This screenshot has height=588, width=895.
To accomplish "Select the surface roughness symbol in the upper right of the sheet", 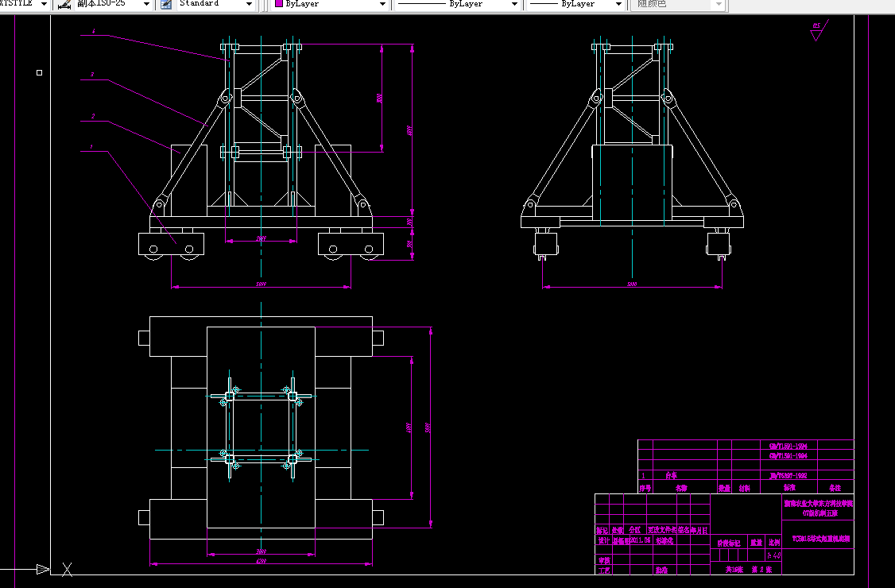I will pyautogui.click(x=819, y=30).
